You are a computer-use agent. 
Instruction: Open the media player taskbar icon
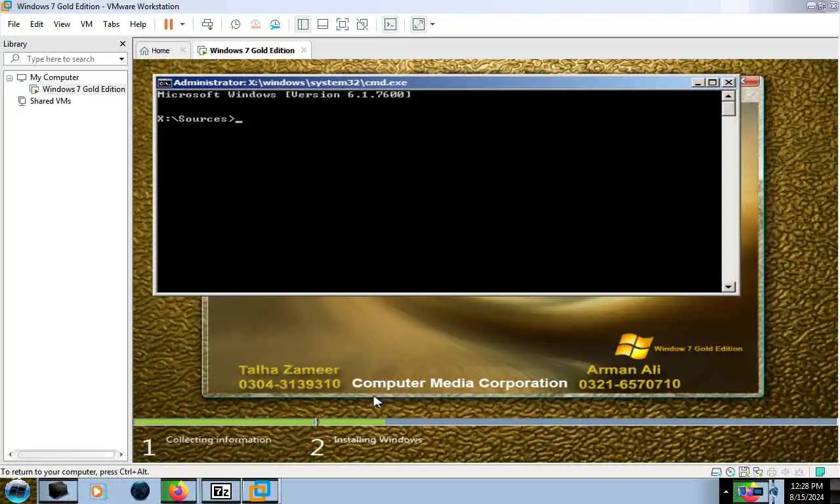click(98, 491)
